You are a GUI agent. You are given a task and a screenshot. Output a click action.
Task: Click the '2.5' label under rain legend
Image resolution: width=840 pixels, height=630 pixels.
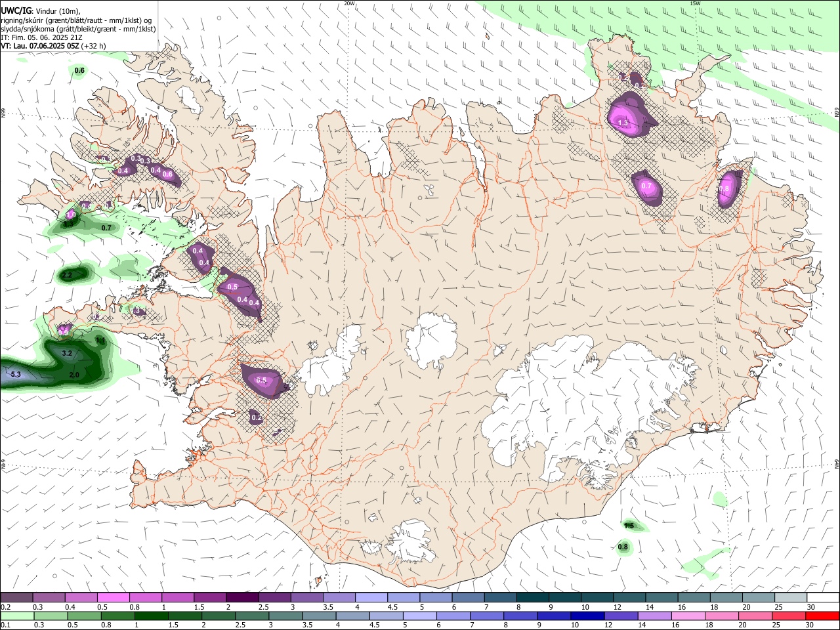(x=240, y=625)
